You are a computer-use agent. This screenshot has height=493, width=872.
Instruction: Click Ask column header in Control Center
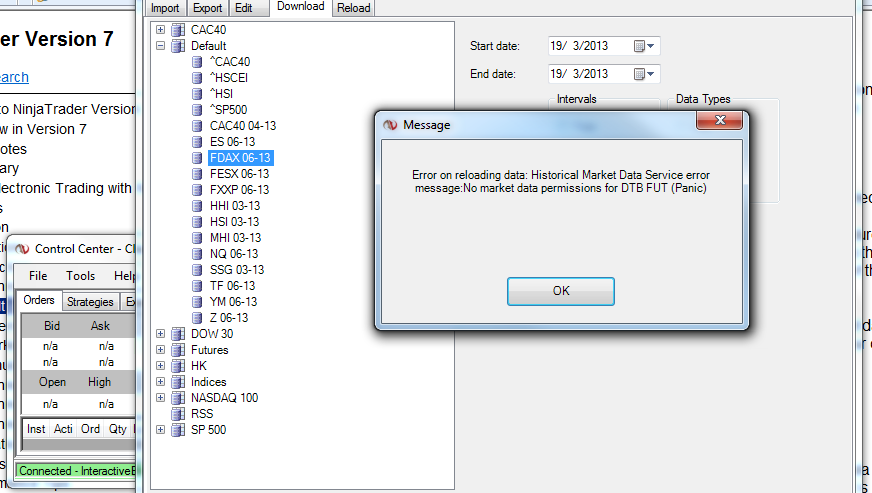[100, 326]
